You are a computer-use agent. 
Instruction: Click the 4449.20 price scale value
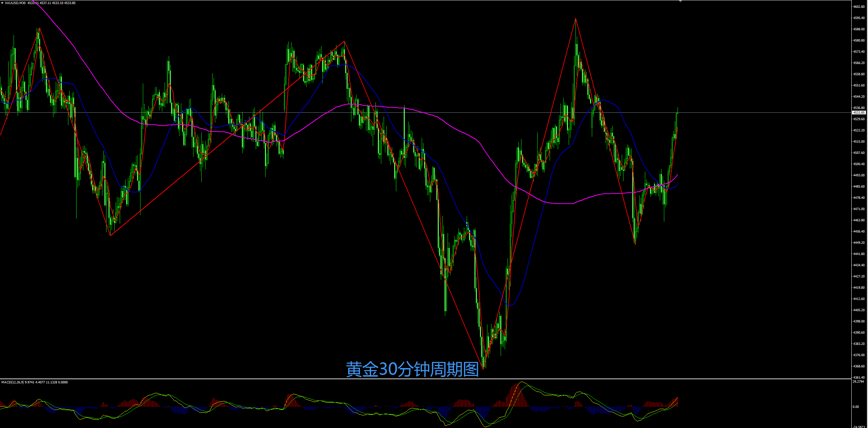tap(859, 243)
